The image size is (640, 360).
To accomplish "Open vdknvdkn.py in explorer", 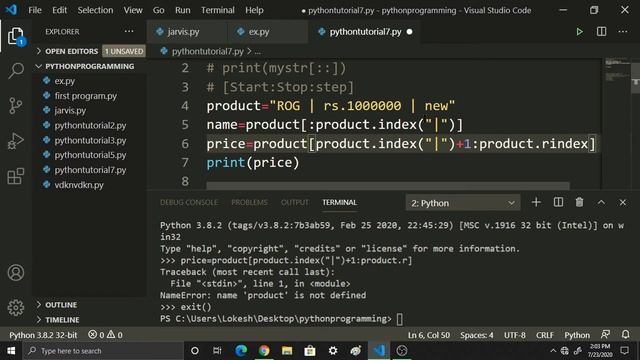I will tap(89, 185).
